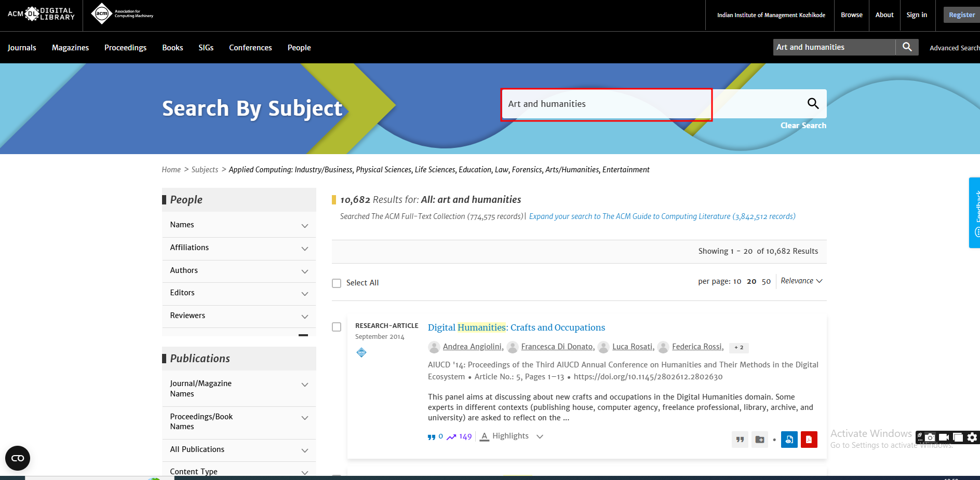This screenshot has width=980, height=480.
Task: Open the PDF via red icon
Action: (x=809, y=440)
